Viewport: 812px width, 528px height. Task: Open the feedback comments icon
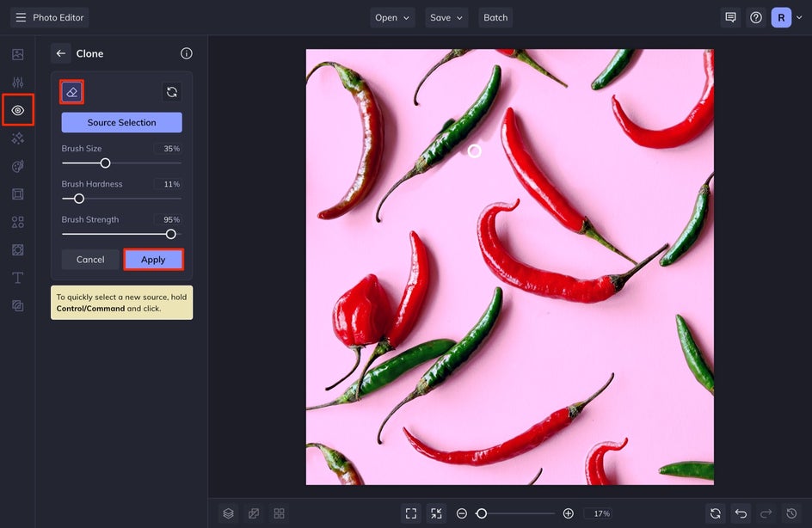(730, 17)
